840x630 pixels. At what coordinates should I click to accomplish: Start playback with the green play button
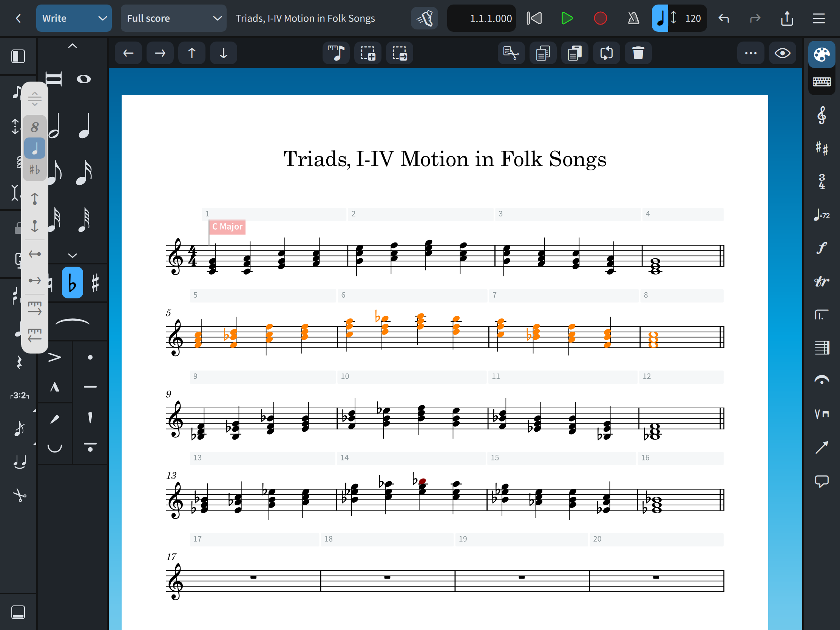point(566,18)
